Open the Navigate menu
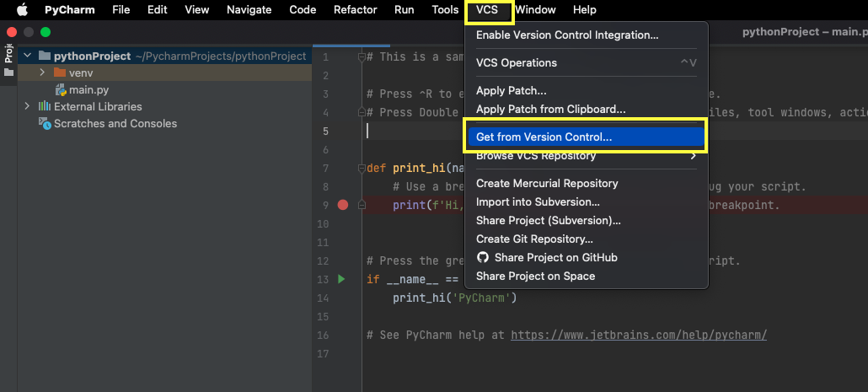 [x=249, y=9]
